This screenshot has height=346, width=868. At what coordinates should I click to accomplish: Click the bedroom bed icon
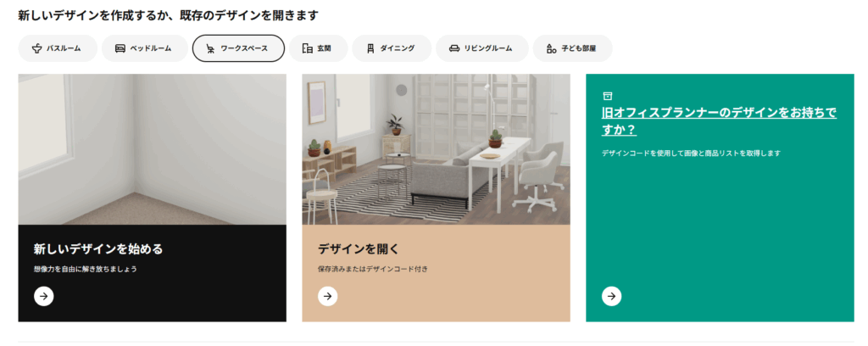pyautogui.click(x=120, y=48)
